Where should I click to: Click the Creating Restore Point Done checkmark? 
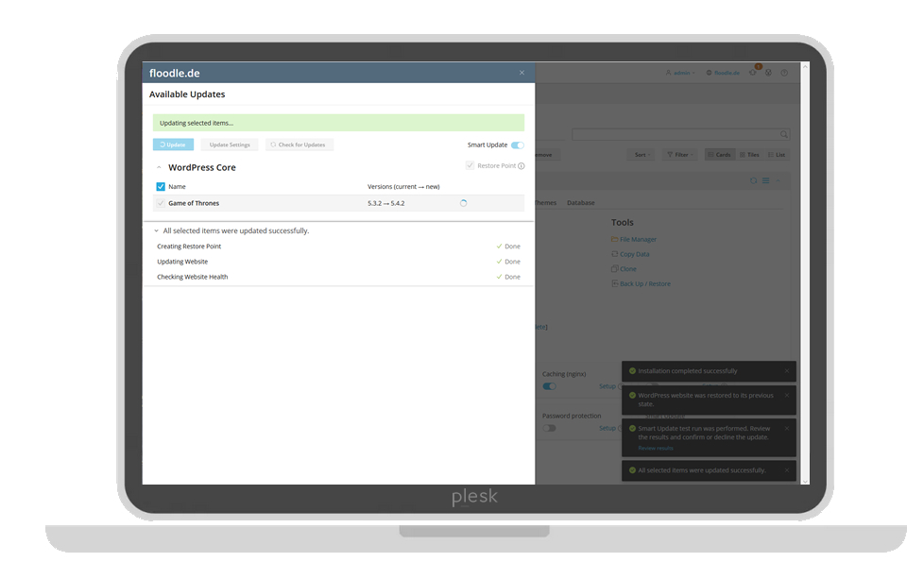(499, 247)
